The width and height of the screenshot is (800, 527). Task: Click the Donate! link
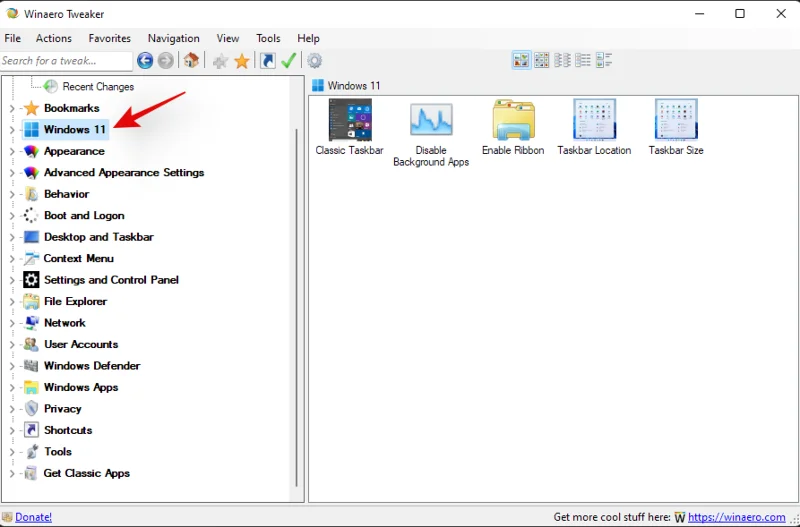pos(33,517)
